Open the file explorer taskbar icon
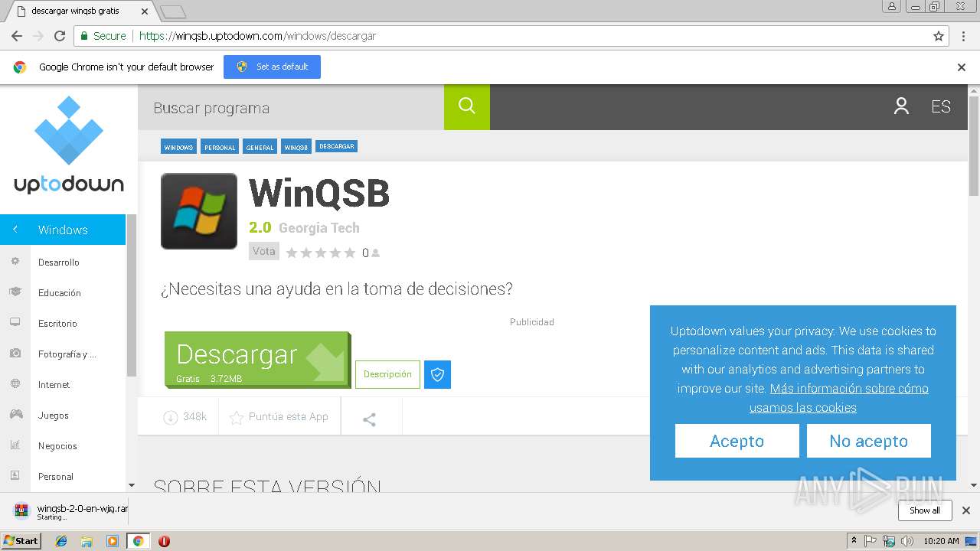The width and height of the screenshot is (980, 551). click(87, 541)
